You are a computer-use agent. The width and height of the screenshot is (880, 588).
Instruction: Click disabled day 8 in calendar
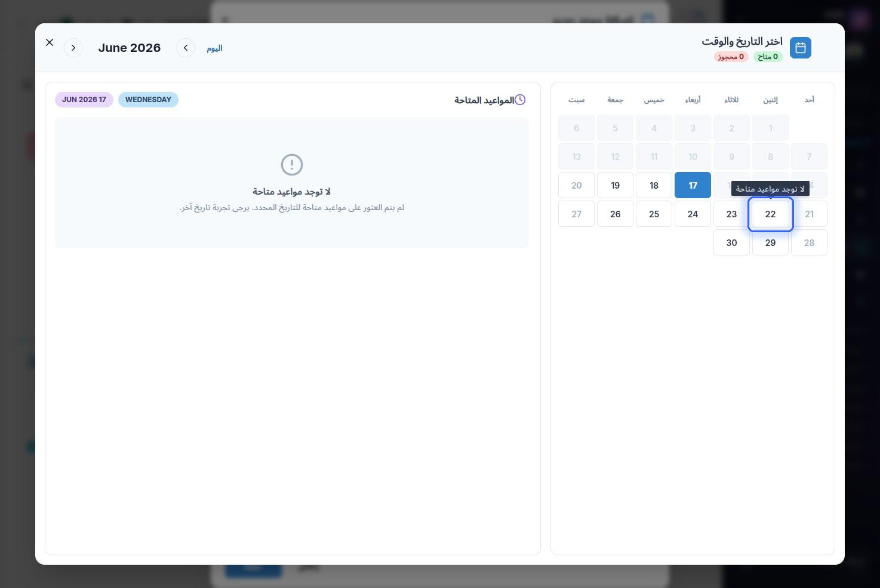(770, 156)
